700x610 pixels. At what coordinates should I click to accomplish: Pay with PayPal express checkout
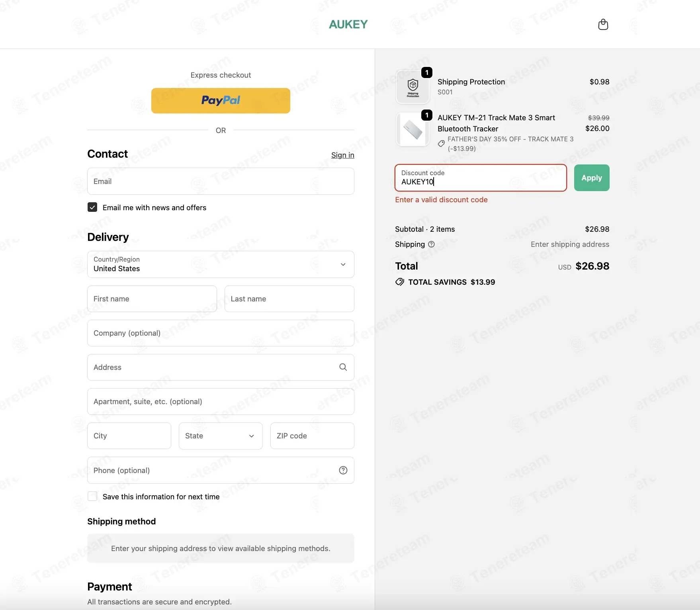[x=221, y=101]
